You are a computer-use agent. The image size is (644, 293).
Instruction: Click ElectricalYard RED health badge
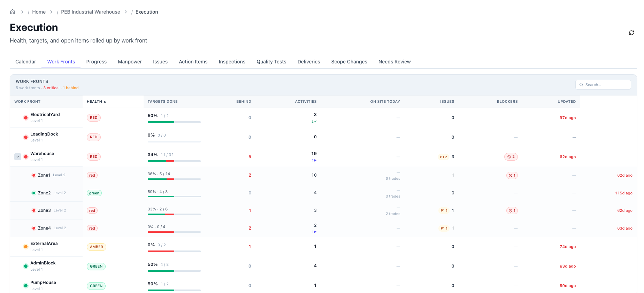[x=94, y=118]
